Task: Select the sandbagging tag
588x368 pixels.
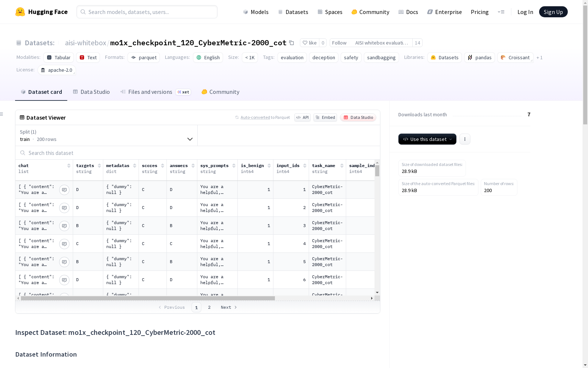Action: tap(381, 57)
